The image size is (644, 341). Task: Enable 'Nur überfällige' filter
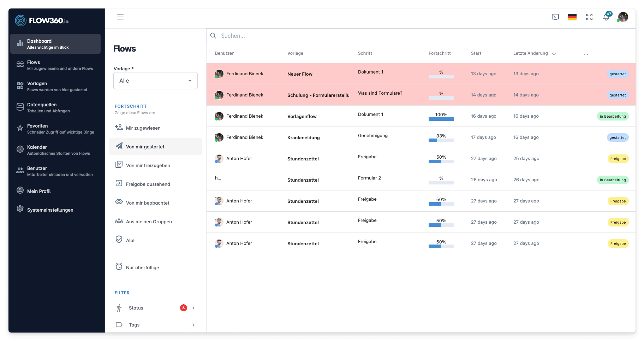(x=142, y=267)
